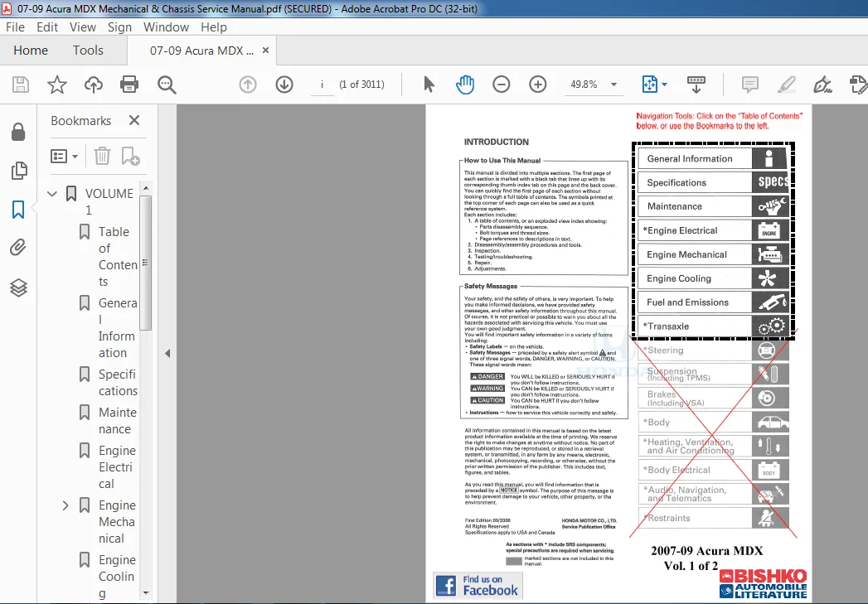This screenshot has height=604, width=868.
Task: Open the File menu
Action: [x=15, y=27]
